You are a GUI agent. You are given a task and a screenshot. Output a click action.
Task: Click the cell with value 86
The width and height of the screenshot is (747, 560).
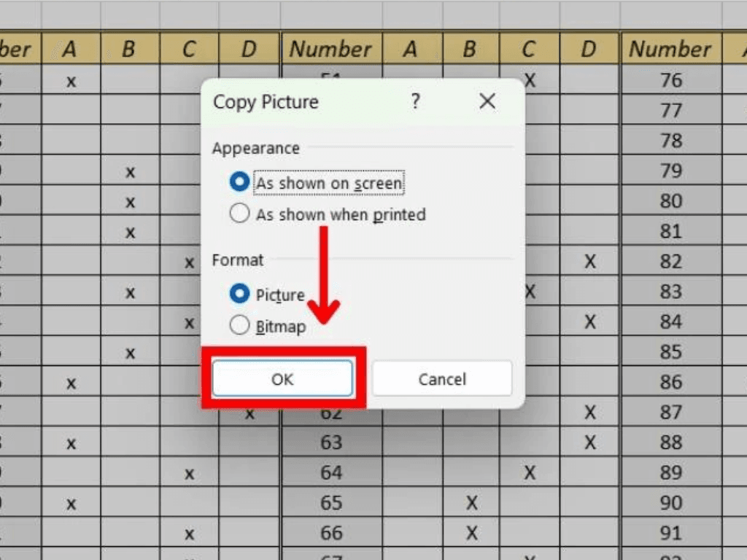(670, 382)
